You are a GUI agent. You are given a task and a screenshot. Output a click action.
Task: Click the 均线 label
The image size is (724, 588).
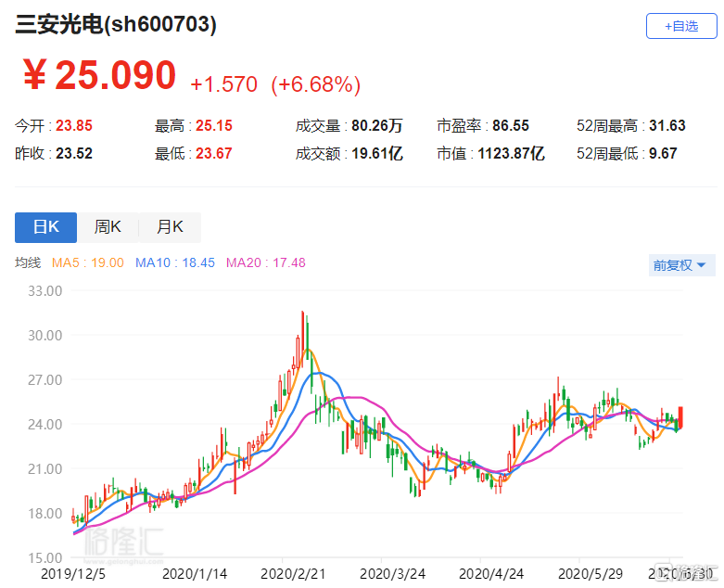click(x=28, y=262)
